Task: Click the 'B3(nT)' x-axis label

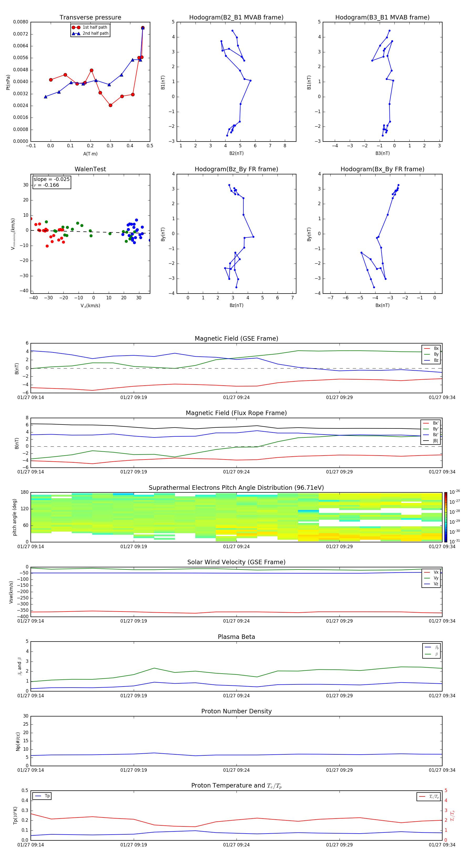Action: [x=382, y=153]
